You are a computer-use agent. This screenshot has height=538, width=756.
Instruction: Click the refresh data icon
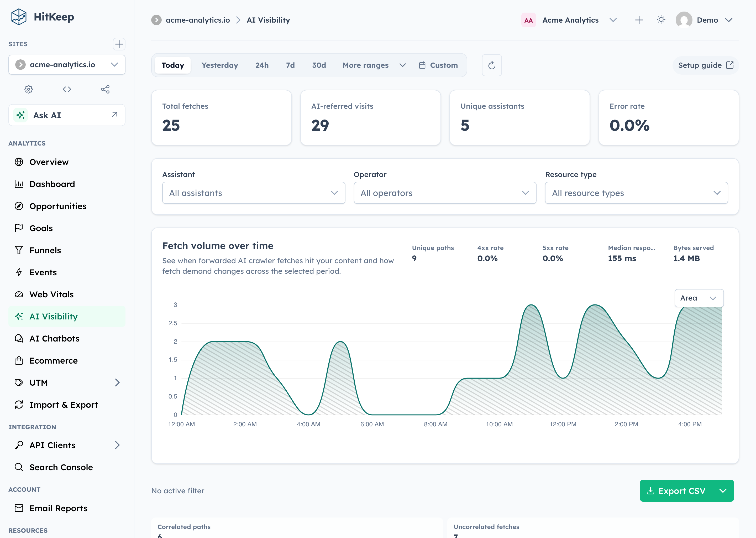pyautogui.click(x=492, y=65)
